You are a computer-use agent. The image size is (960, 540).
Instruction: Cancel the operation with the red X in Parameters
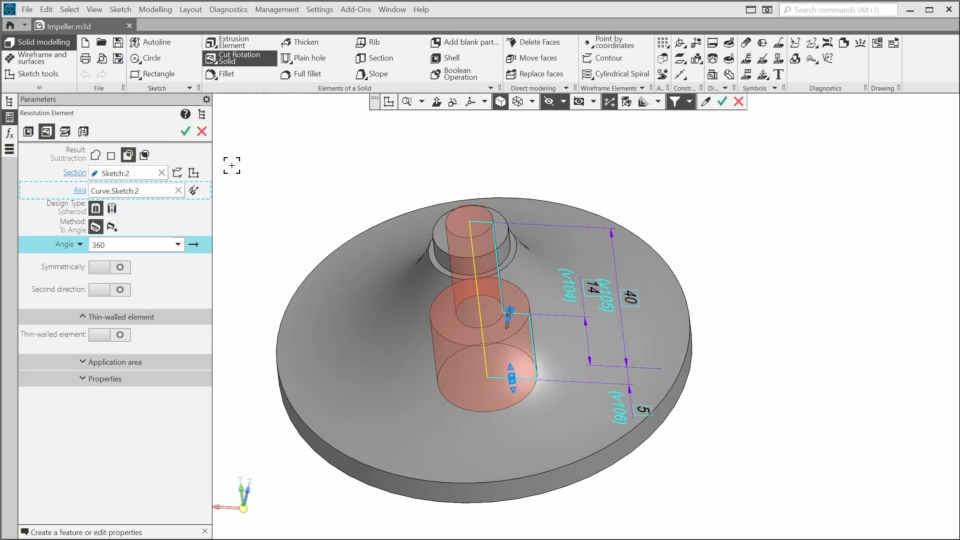click(202, 131)
